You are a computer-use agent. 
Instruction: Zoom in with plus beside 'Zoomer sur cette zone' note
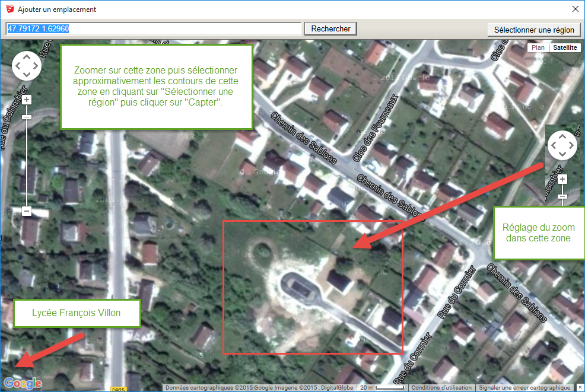27,100
